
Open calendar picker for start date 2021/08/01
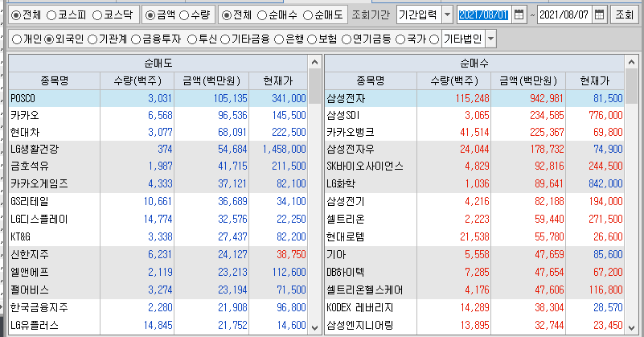(x=519, y=15)
